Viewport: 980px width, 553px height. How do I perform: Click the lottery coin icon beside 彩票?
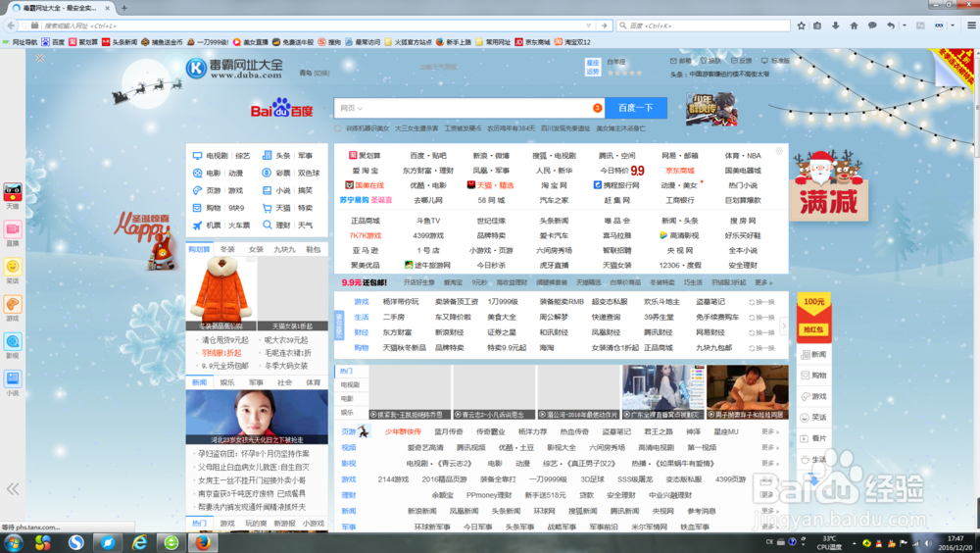point(267,174)
